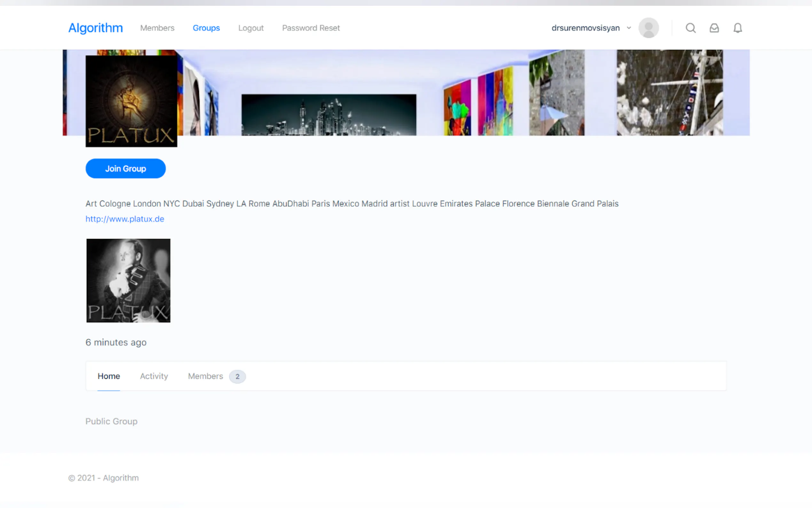Click Logout in the top navigation
The image size is (812, 508).
(251, 28)
